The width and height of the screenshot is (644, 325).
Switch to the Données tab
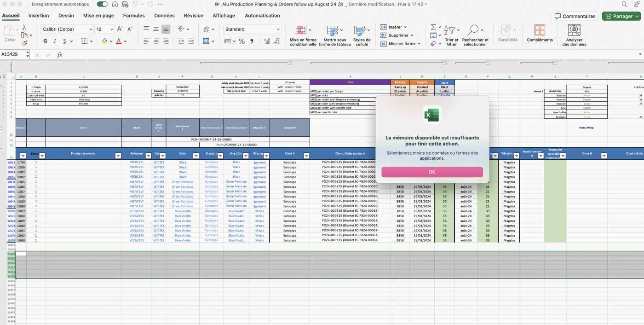[x=164, y=16]
